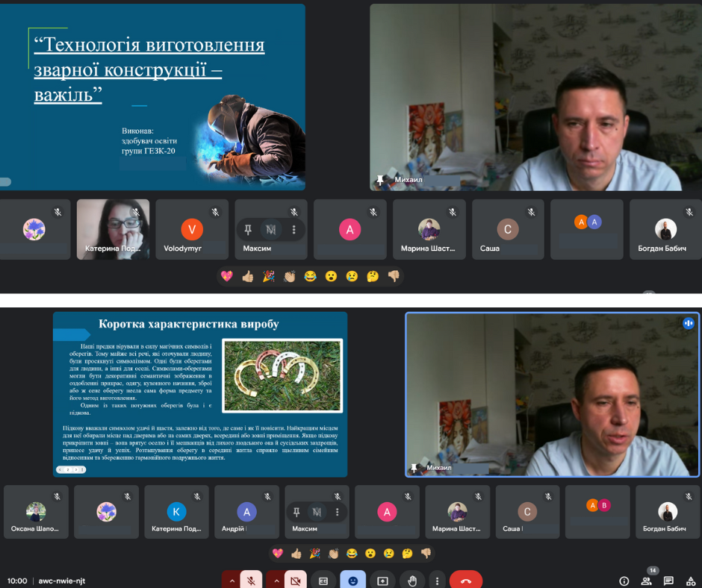Toggle the muted microphone button in bottom bar
This screenshot has height=588, width=702.
click(251, 581)
